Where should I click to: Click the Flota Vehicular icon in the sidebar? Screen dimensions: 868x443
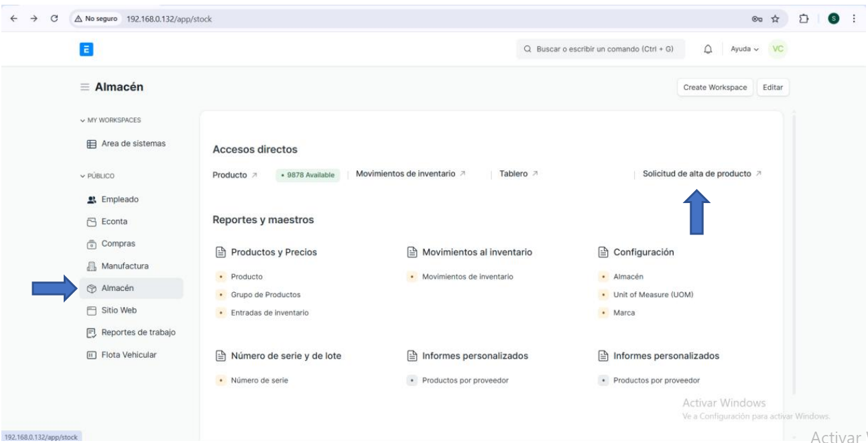point(92,355)
